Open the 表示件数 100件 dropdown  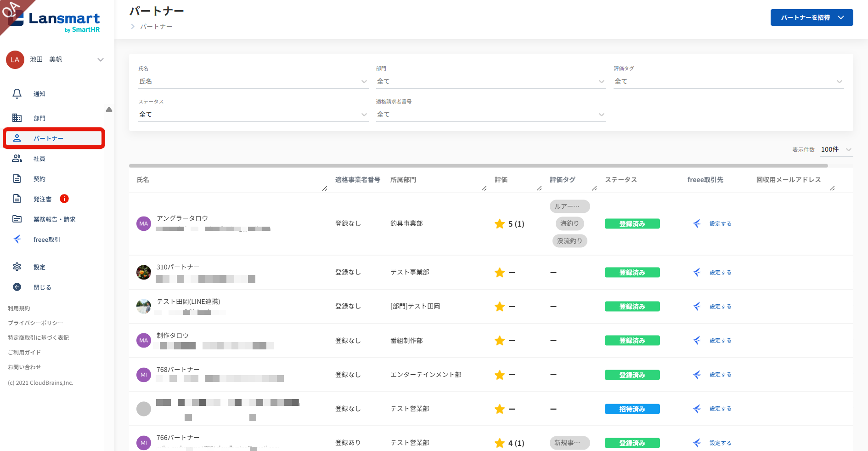(x=836, y=149)
